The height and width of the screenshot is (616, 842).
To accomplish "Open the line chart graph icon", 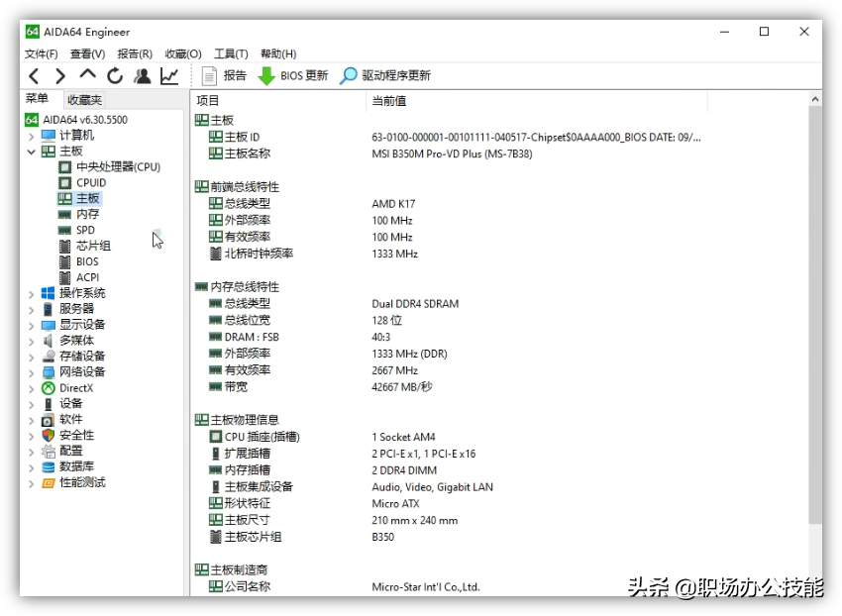I will (x=169, y=76).
